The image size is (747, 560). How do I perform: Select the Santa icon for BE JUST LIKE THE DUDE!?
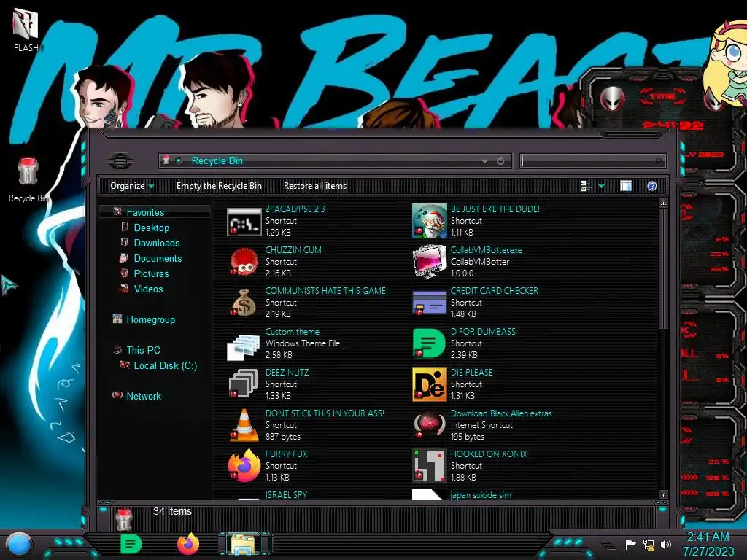click(429, 221)
